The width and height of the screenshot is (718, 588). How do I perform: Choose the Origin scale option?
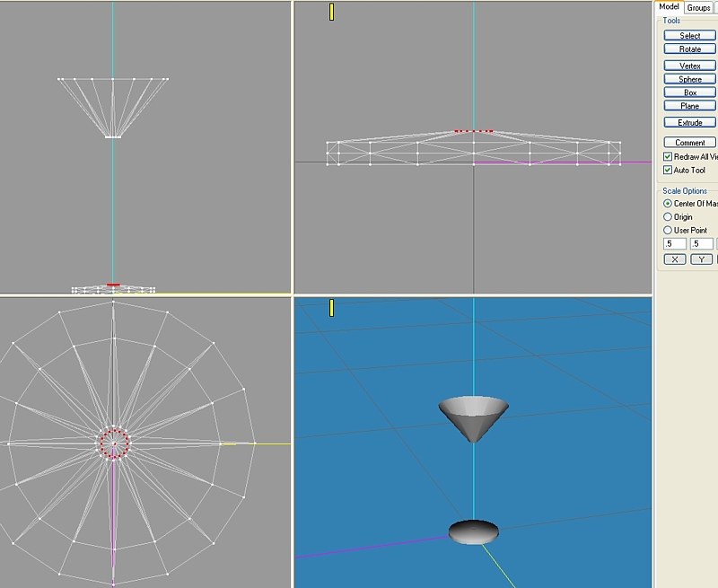coord(668,217)
